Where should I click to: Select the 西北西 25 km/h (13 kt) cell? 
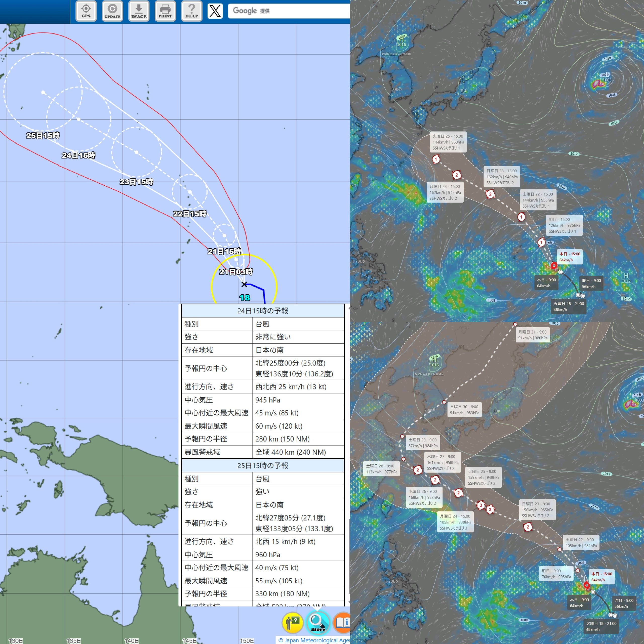pyautogui.click(x=298, y=387)
